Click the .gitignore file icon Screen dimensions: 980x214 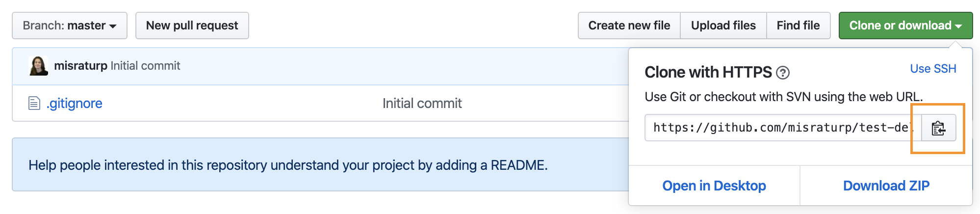(x=34, y=103)
